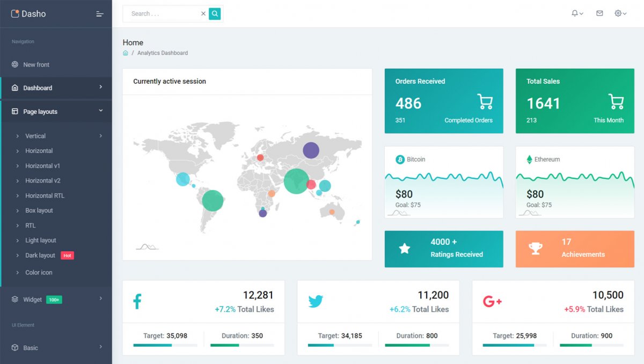The width and height of the screenshot is (644, 364).
Task: Open the Dark layout link
Action: pyautogui.click(x=40, y=256)
